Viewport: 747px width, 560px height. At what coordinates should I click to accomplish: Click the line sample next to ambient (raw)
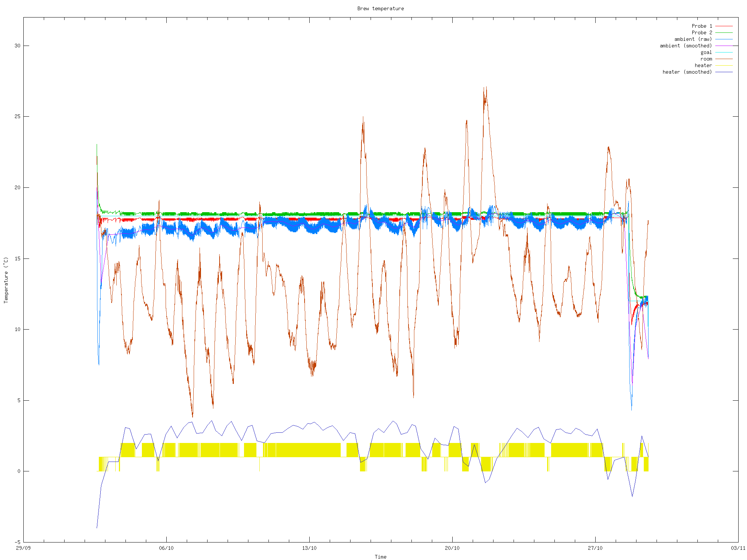tap(724, 39)
